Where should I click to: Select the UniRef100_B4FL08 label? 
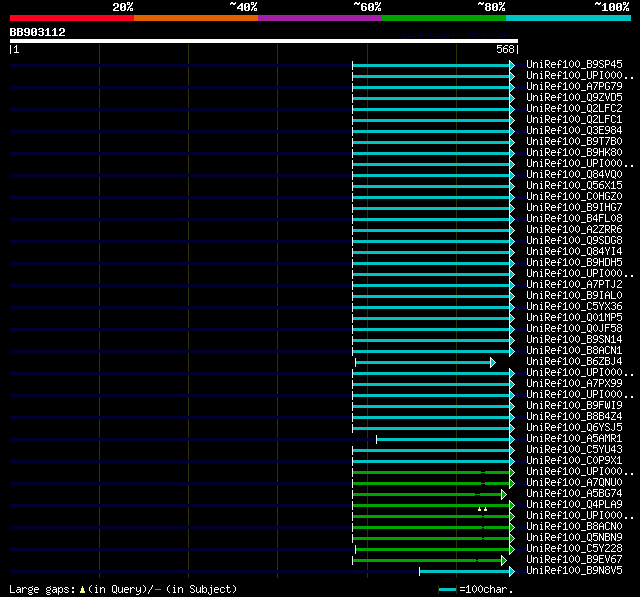574,219
